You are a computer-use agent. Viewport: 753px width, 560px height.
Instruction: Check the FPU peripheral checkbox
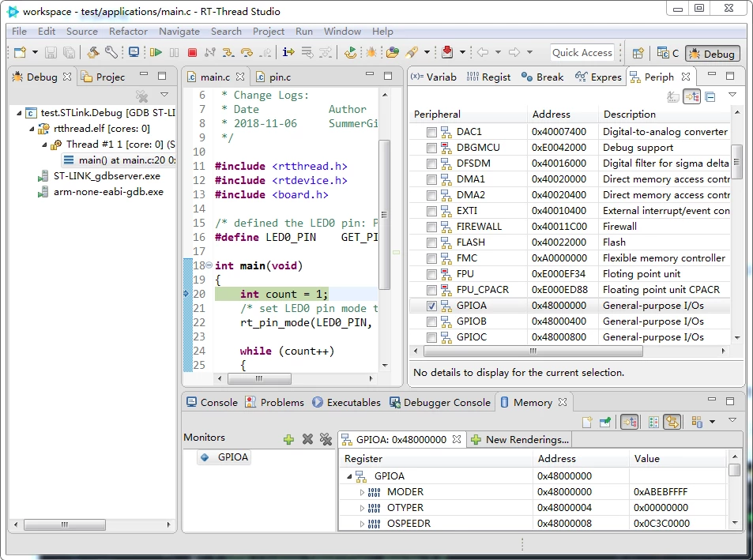pyautogui.click(x=431, y=275)
